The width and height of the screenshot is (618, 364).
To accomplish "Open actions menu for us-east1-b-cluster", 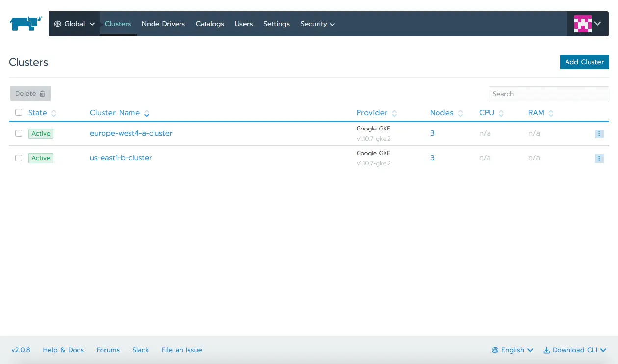I will click(x=599, y=158).
